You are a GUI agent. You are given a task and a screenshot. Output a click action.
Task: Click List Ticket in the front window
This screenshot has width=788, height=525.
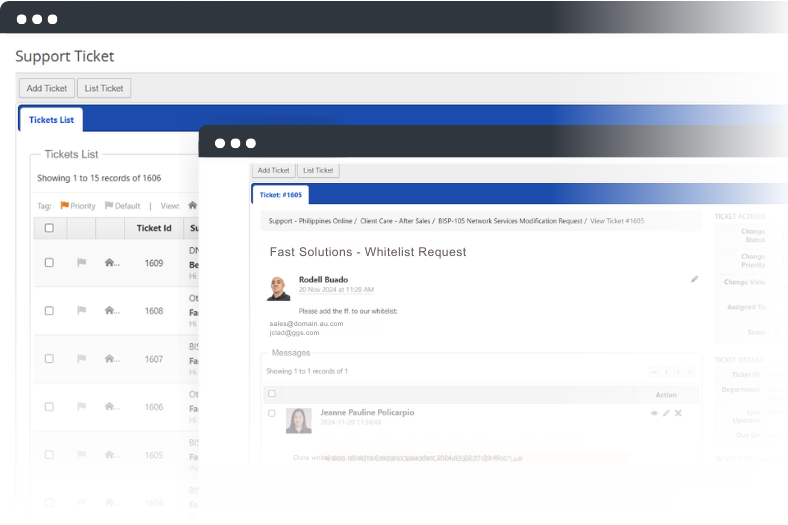[x=319, y=171]
